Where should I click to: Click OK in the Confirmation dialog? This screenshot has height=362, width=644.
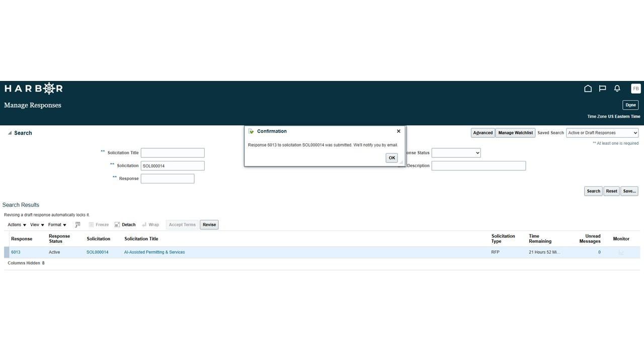pyautogui.click(x=392, y=158)
